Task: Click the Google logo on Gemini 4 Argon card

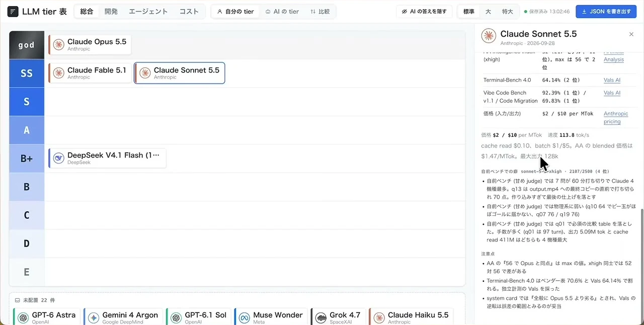Action: (94, 318)
